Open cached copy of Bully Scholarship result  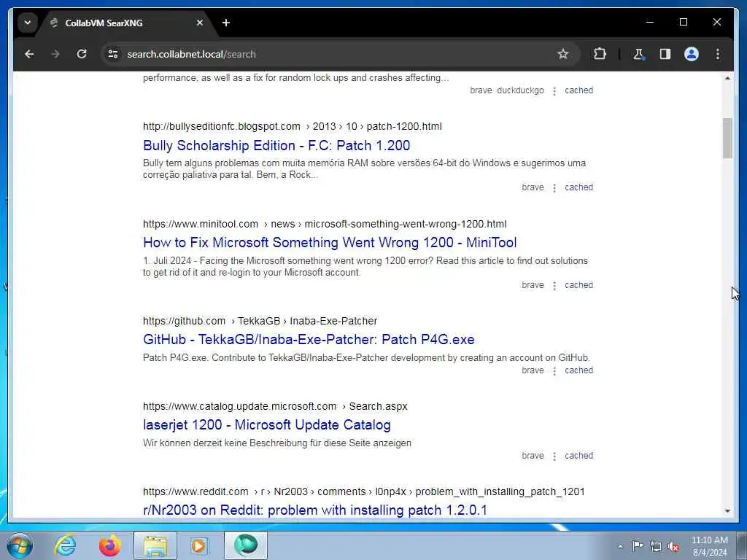[578, 187]
